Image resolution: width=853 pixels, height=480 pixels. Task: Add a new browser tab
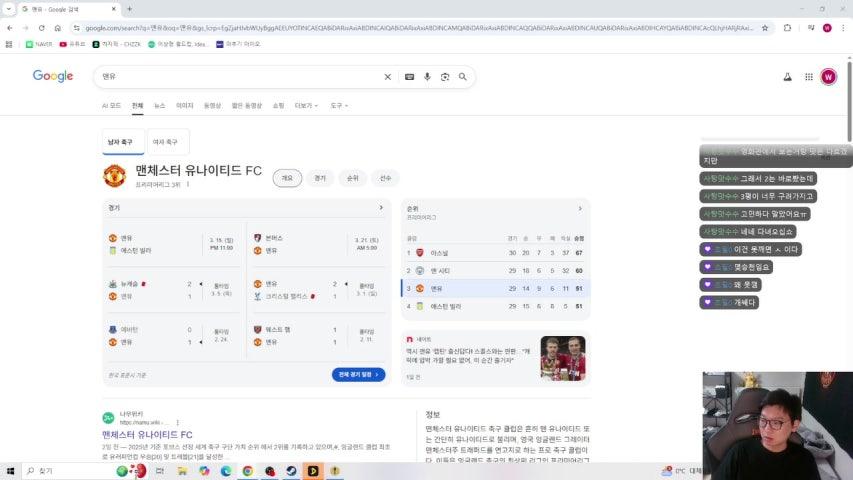pos(129,9)
